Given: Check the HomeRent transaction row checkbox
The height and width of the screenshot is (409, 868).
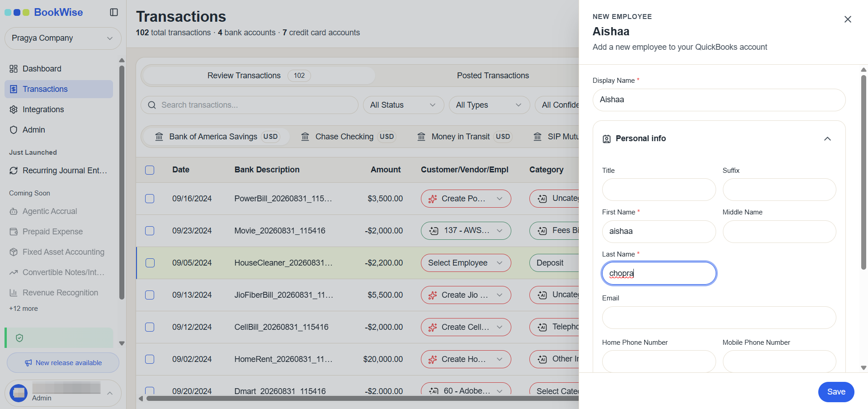Looking at the screenshot, I should point(150,359).
